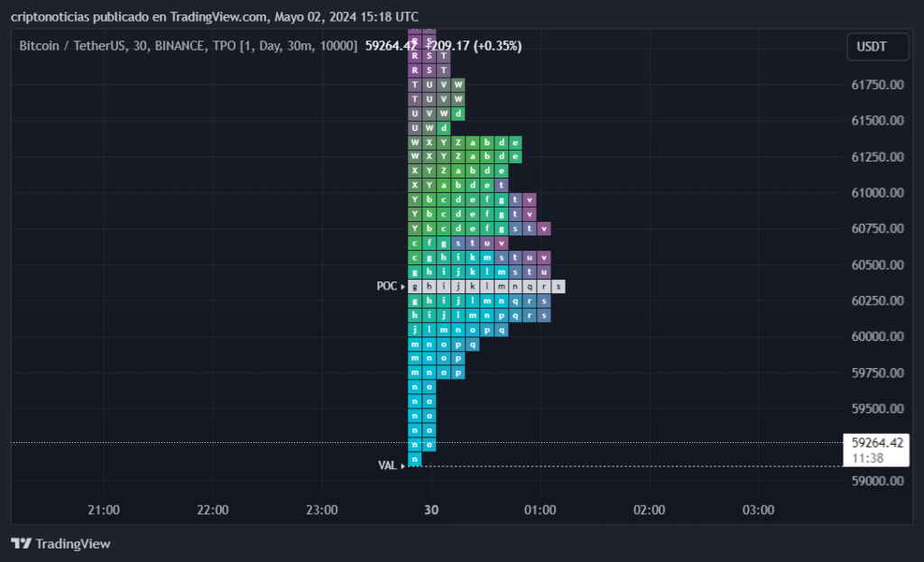
Task: Click the 60000.00 price axis label
Action: [x=877, y=336]
